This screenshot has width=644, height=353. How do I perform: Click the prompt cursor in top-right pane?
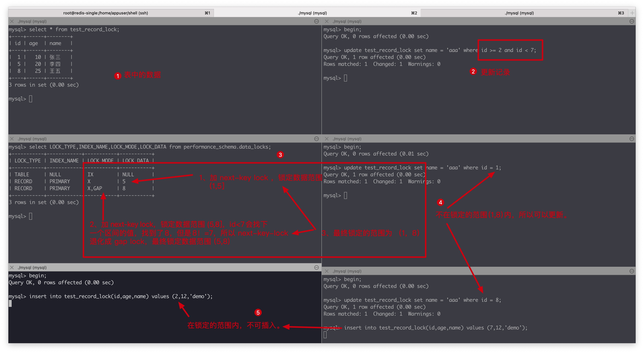(345, 78)
